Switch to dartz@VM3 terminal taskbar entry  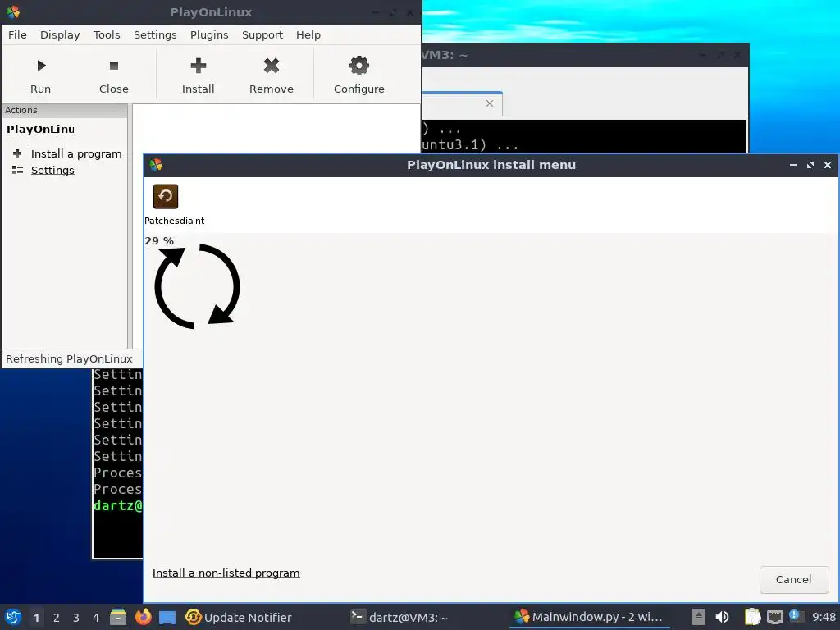(399, 618)
